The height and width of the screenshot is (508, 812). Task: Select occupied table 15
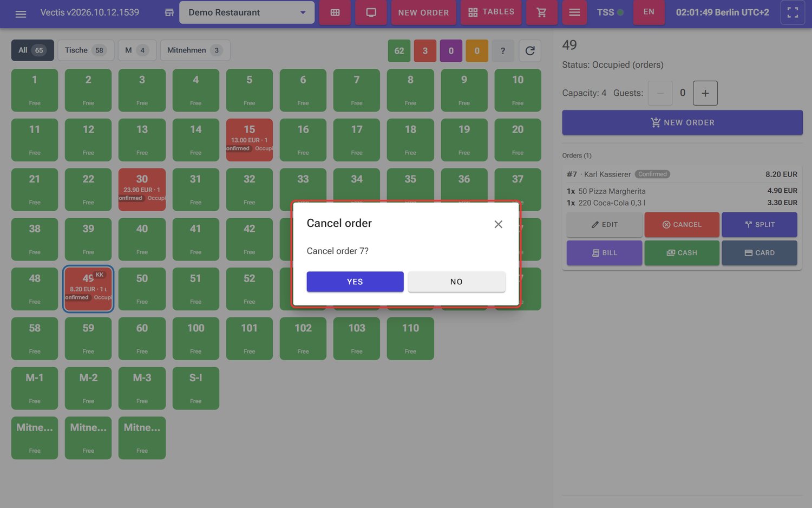(249, 140)
